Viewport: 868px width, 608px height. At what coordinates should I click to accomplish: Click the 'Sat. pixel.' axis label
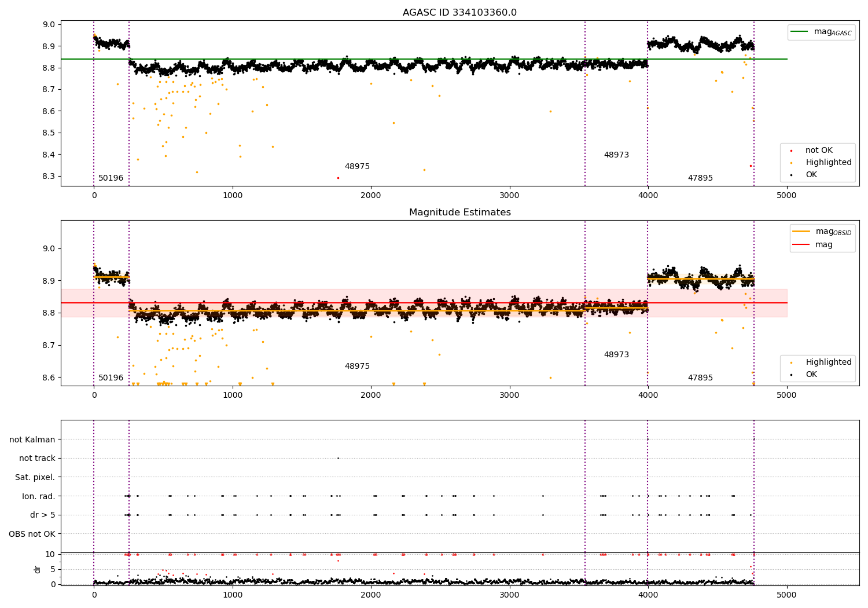click(x=35, y=478)
